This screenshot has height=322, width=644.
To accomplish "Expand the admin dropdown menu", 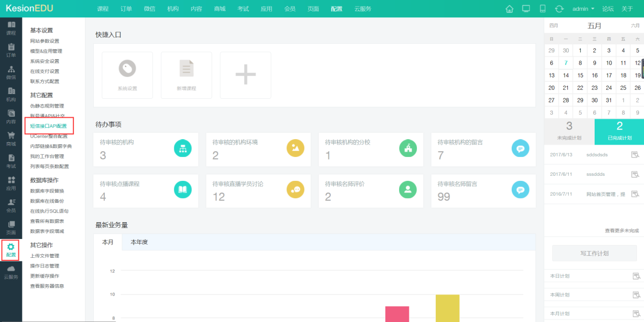I will point(583,9).
